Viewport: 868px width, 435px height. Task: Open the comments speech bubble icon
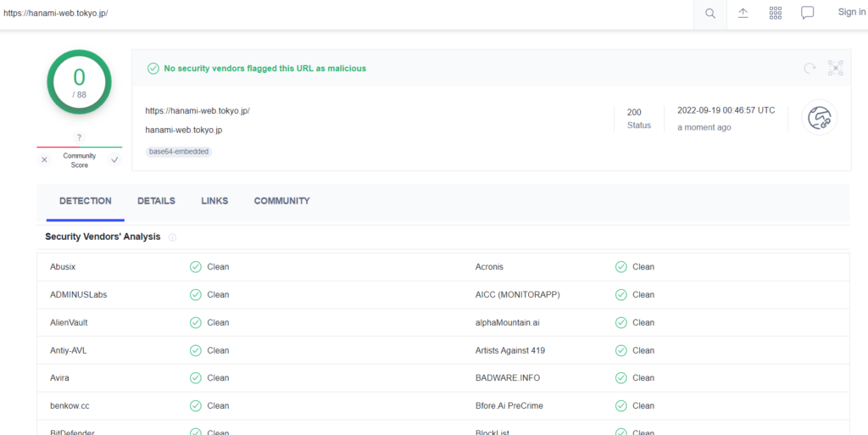click(807, 14)
